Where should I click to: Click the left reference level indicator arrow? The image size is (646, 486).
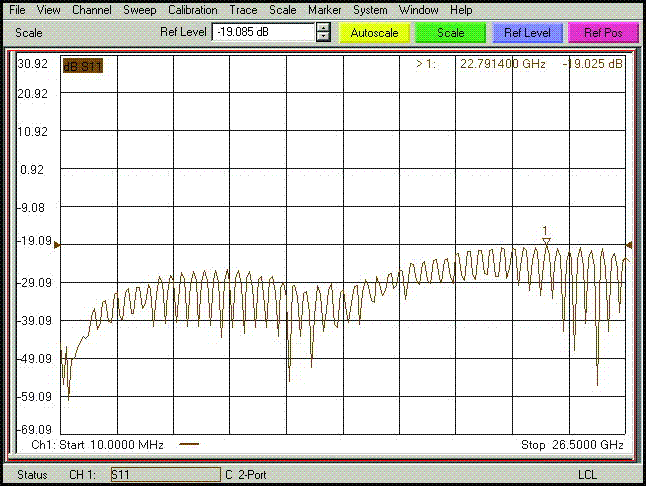coord(57,245)
